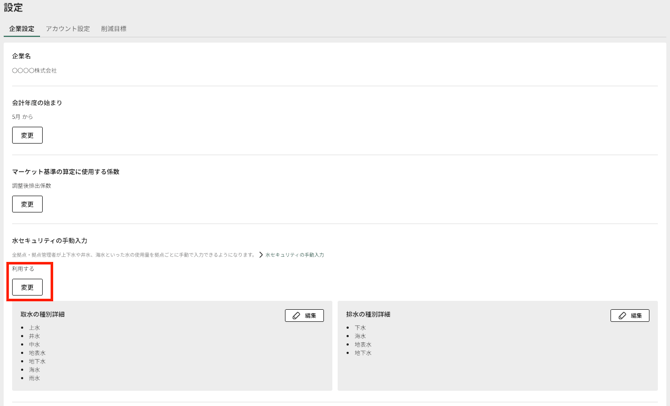Click 下水 in the 排水 list
This screenshot has height=406, width=670.
pos(360,328)
